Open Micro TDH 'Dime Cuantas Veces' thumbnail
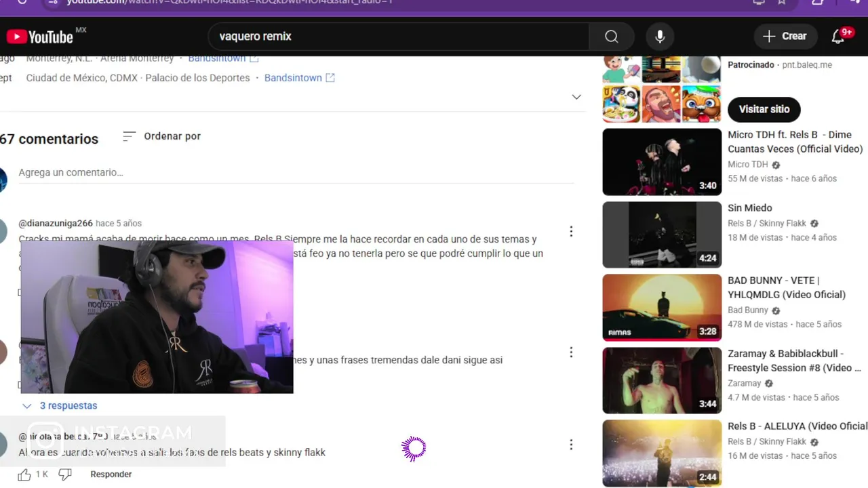 click(x=662, y=162)
